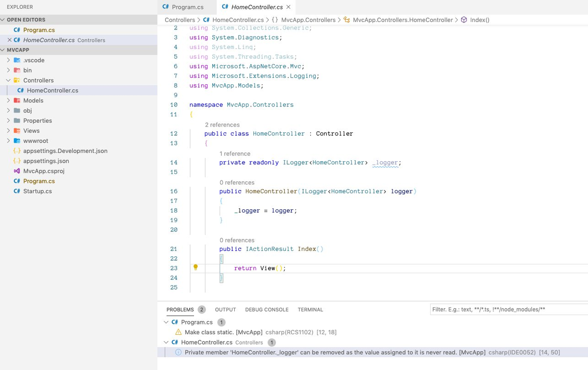Screen dimensions: 588x370
Task: Switch to the Output panel tab
Action: 225,310
